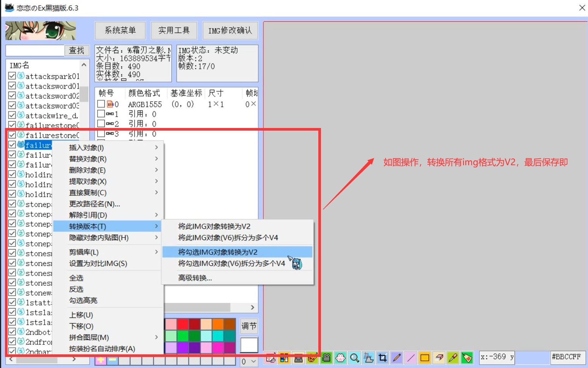This screenshot has width=588, height=368.
Task: Select the rectangle tool
Action: pos(425,357)
